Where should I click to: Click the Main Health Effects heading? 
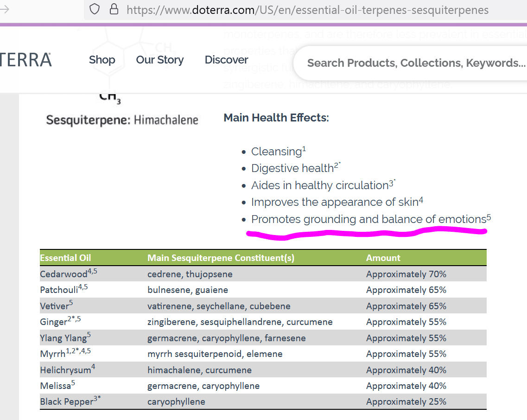click(276, 118)
